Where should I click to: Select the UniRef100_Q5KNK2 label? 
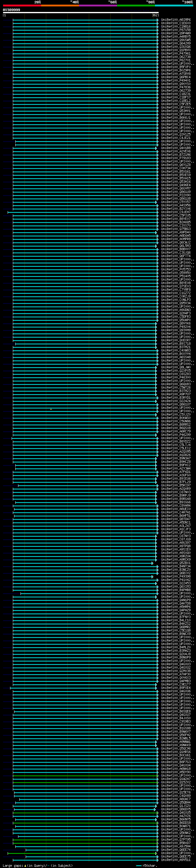coord(175,833)
